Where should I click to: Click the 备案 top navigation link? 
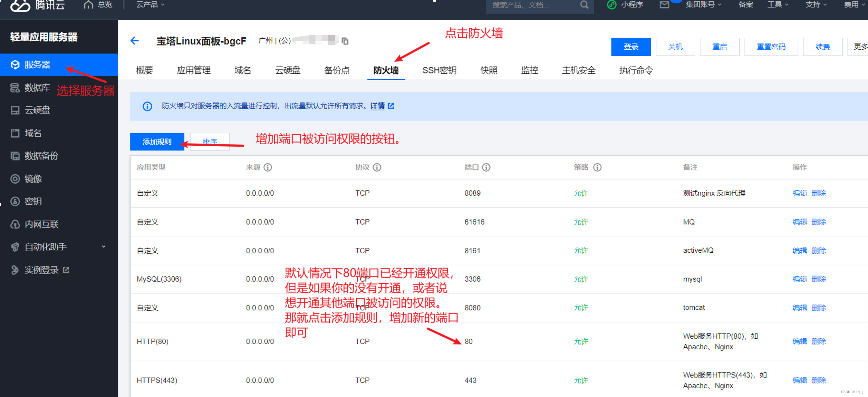(745, 5)
